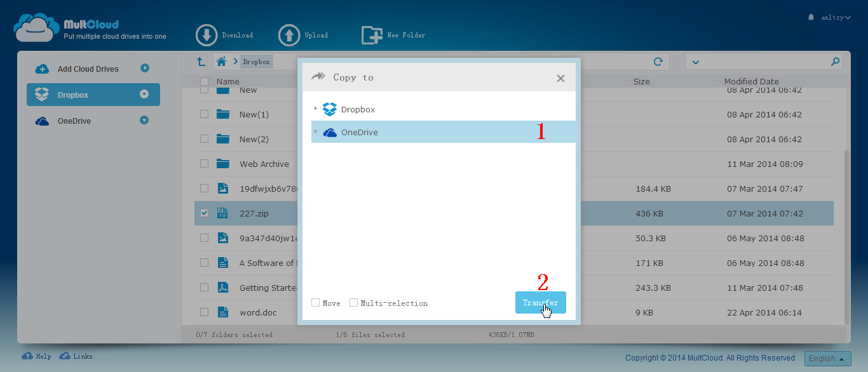Select the 227.zip file name
Screen dimensions: 868x372
(x=254, y=213)
